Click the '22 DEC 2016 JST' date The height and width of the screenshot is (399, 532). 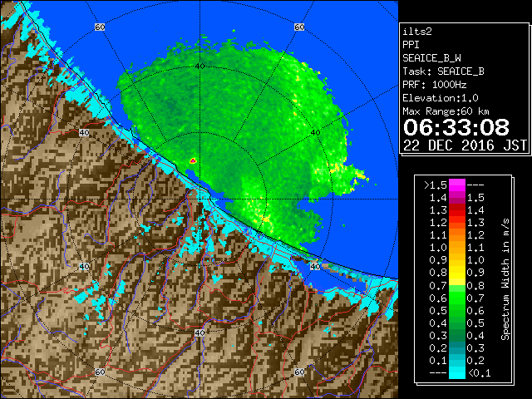coord(465,145)
